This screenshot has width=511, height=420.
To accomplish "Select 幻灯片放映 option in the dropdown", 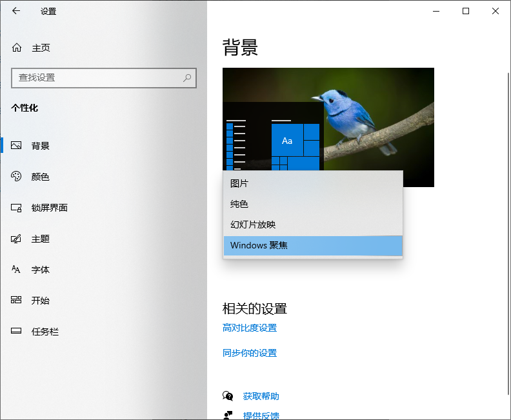I will 313,225.
